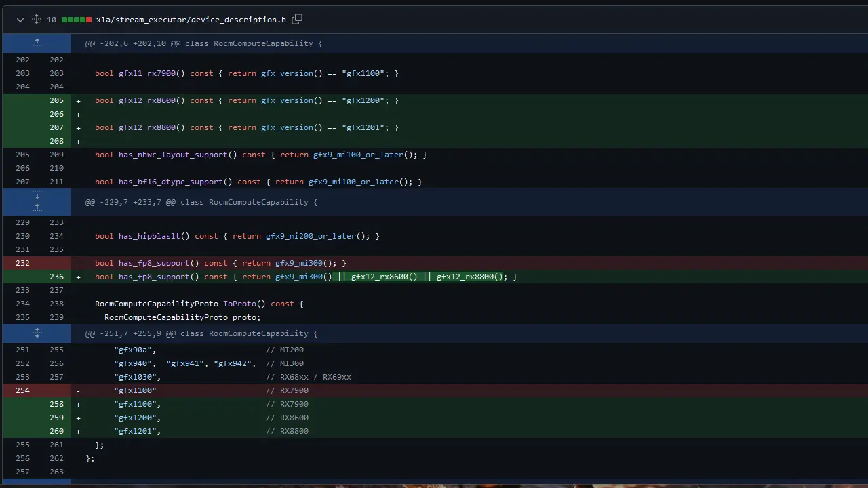The height and width of the screenshot is (488, 868).
Task: Click the has_bf16_dtype_support() function name
Action: pyautogui.click(x=176, y=182)
